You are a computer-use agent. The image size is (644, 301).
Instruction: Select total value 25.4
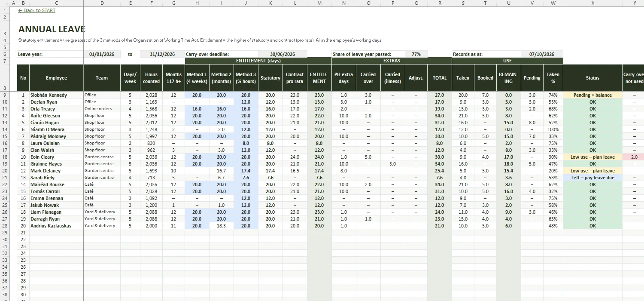pos(440,171)
